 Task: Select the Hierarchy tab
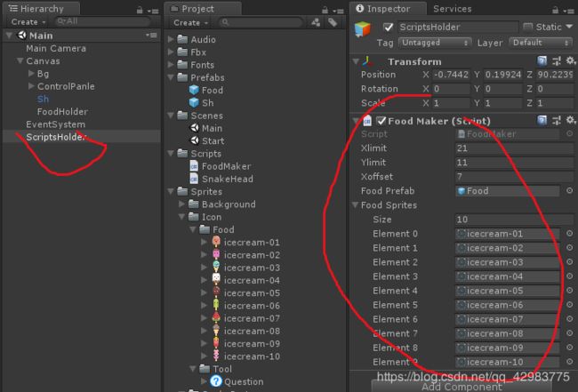36,8
